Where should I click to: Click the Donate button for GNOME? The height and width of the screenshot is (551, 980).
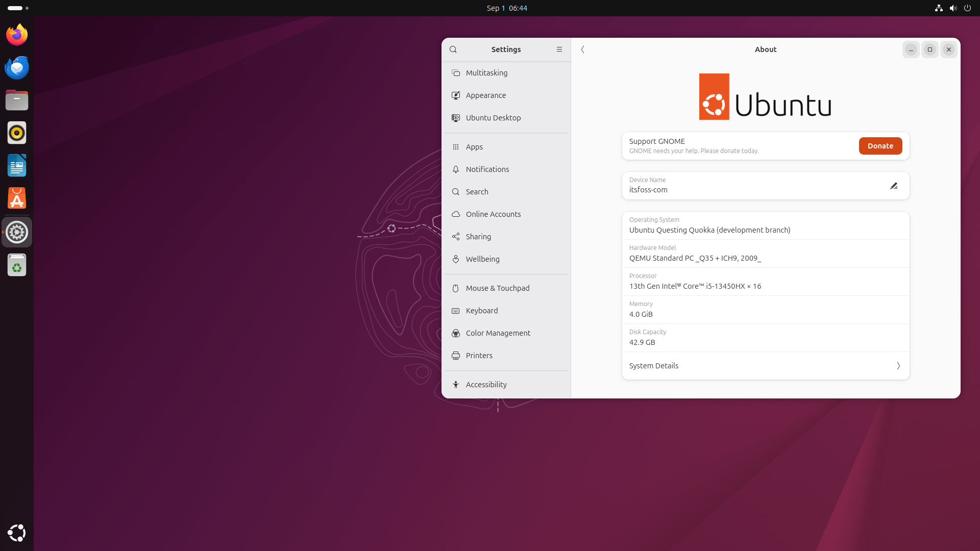point(880,146)
